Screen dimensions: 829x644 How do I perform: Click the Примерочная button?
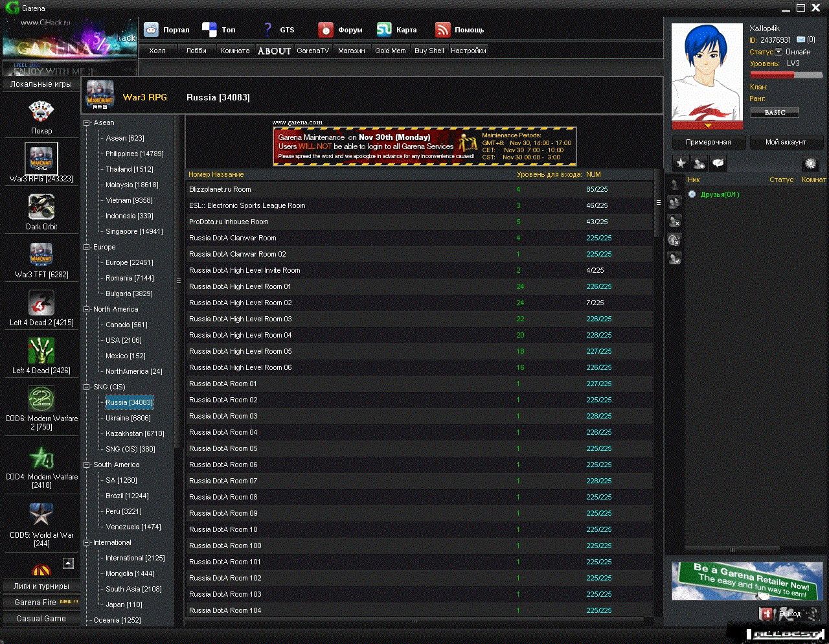click(709, 142)
